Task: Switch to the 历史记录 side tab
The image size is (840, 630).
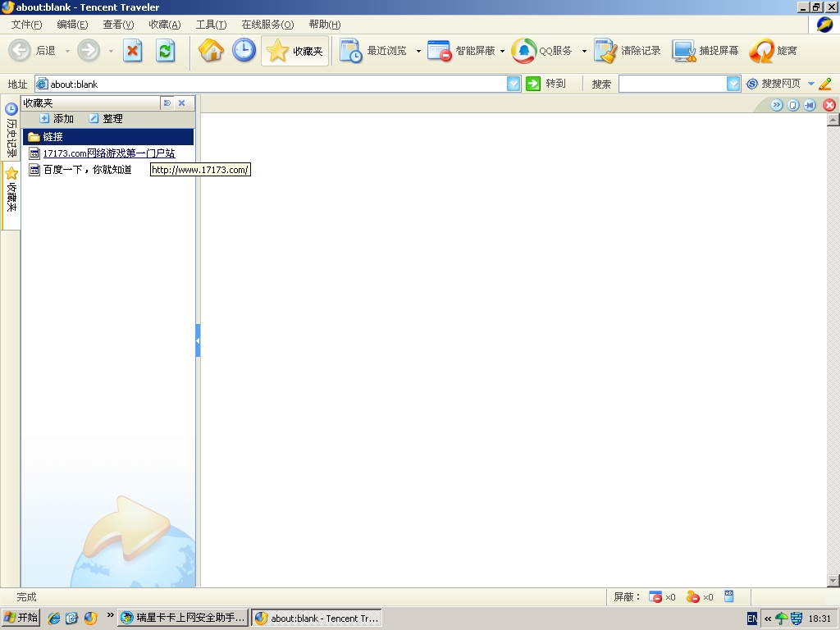Action: click(x=11, y=129)
